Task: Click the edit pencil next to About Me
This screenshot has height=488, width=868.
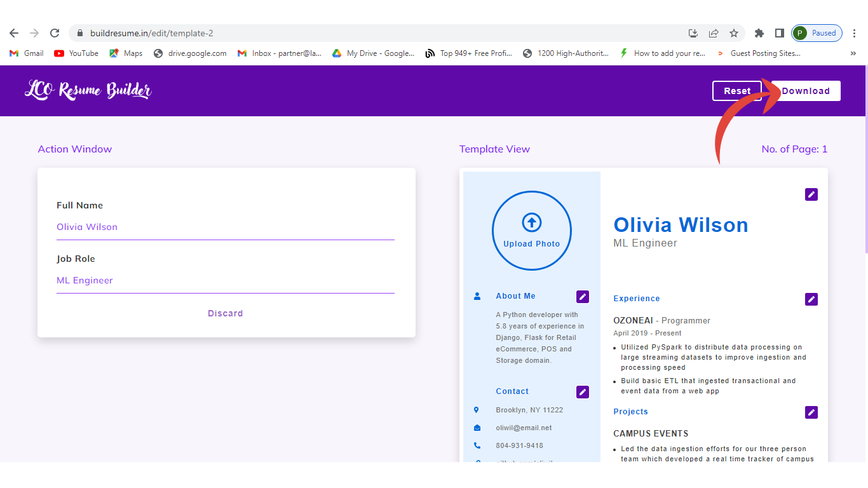Action: click(x=582, y=297)
